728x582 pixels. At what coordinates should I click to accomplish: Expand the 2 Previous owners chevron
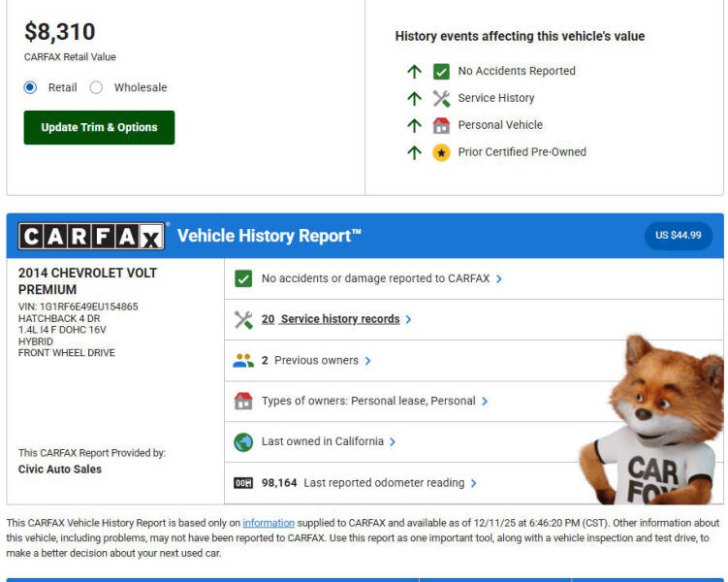coord(368,361)
